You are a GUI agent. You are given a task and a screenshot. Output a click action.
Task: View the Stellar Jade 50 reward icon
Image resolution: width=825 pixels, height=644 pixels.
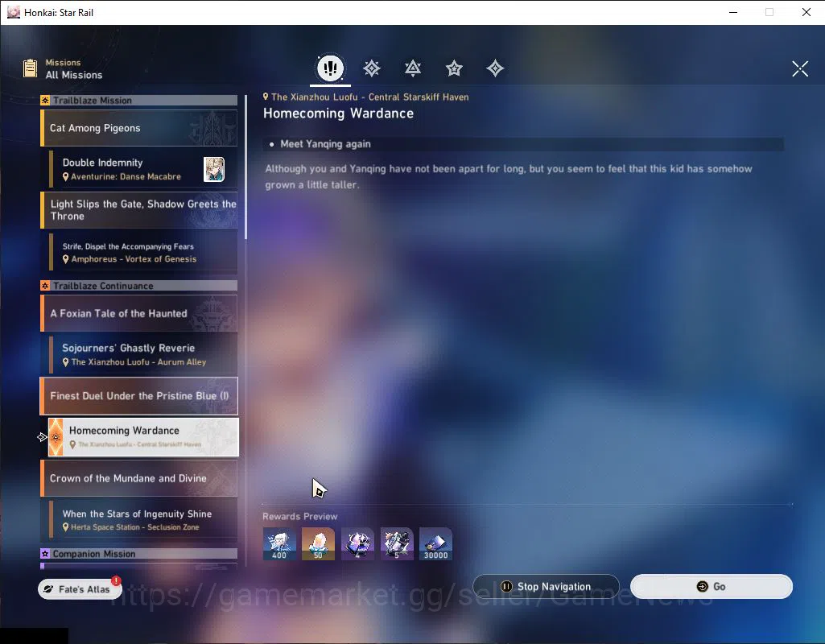pyautogui.click(x=318, y=544)
